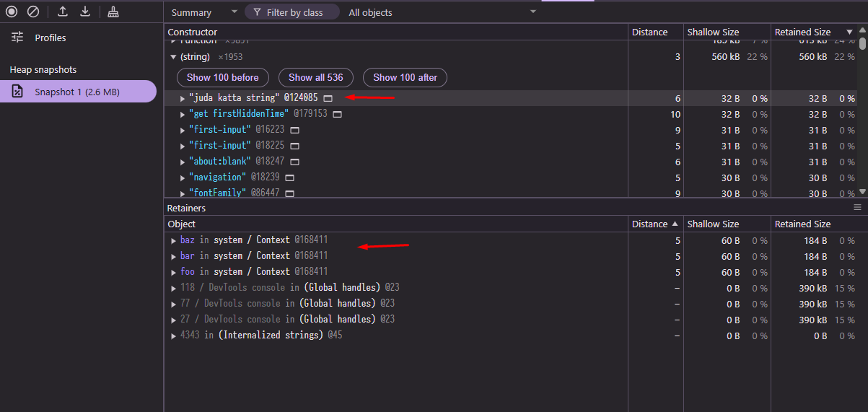
Task: Select Snapshot 1 (2.6 MB) profile
Action: click(78, 92)
